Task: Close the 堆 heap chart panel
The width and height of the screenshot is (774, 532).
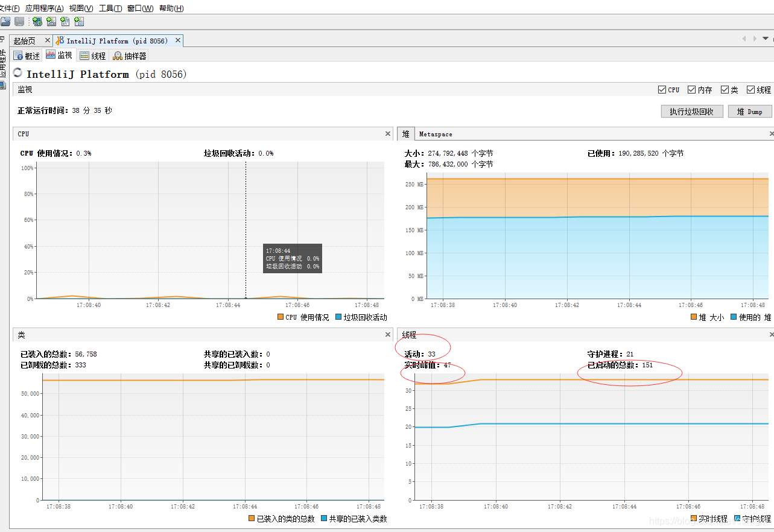Action: pyautogui.click(x=772, y=134)
